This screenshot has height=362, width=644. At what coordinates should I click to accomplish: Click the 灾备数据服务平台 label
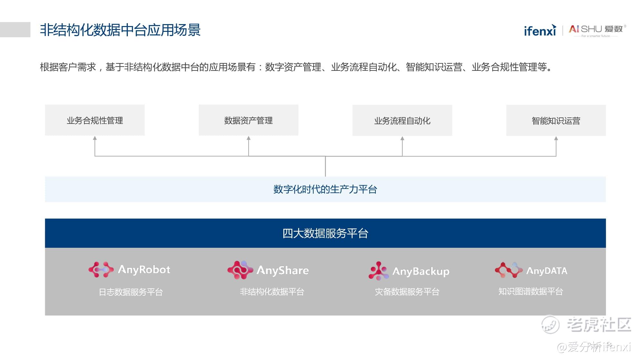(x=407, y=292)
